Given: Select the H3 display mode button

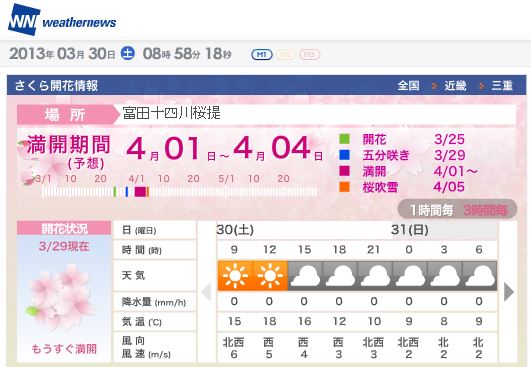Looking at the screenshot, I should coord(309,55).
